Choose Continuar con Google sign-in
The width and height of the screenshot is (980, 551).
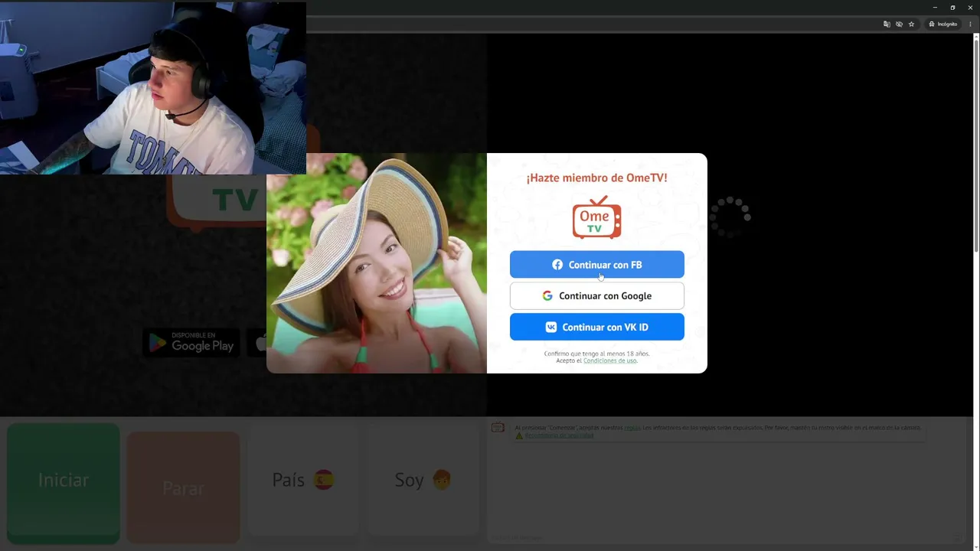point(597,296)
